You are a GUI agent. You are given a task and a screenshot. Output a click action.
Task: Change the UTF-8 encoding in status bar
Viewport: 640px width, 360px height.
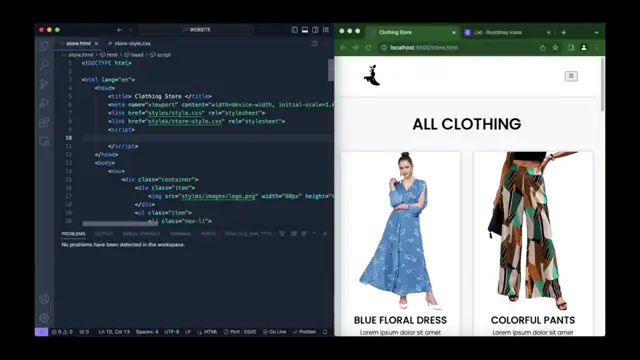[x=172, y=332]
